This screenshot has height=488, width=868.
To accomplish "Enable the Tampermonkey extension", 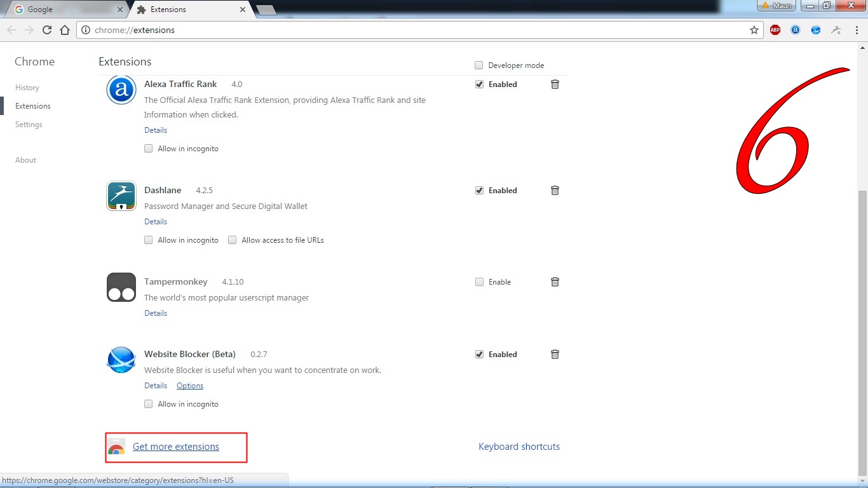I will click(479, 282).
